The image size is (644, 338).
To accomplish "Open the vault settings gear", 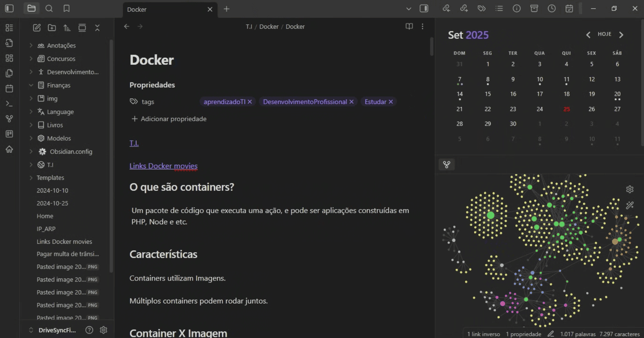I will click(103, 330).
